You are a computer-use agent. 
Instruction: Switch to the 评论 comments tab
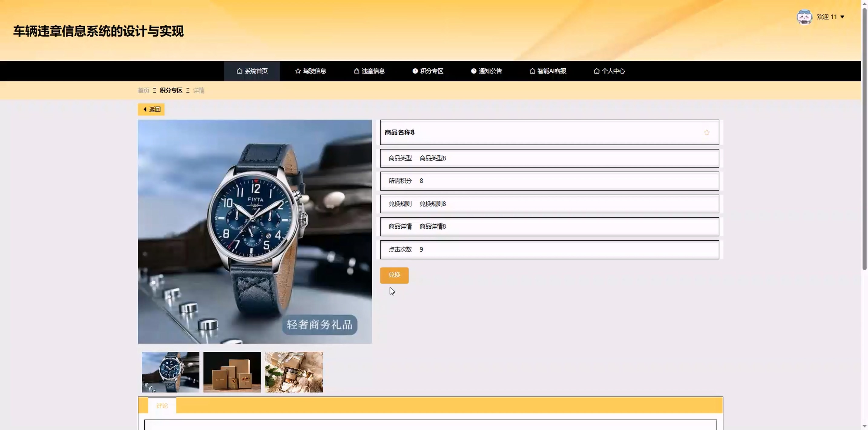tap(162, 406)
